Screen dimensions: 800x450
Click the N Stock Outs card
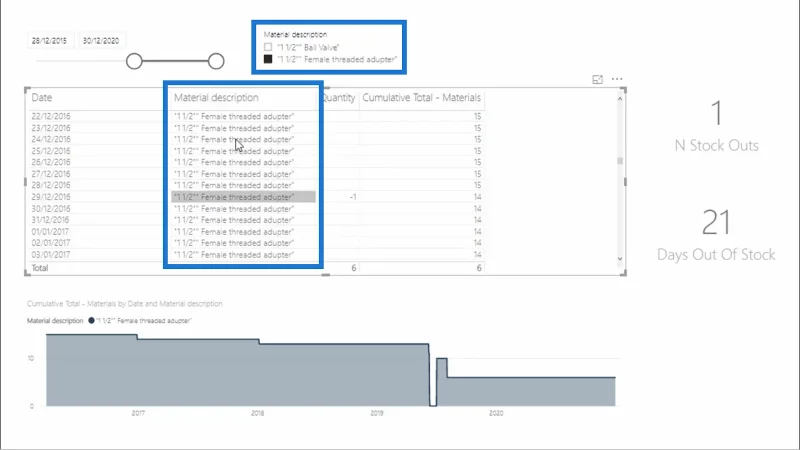point(716,126)
